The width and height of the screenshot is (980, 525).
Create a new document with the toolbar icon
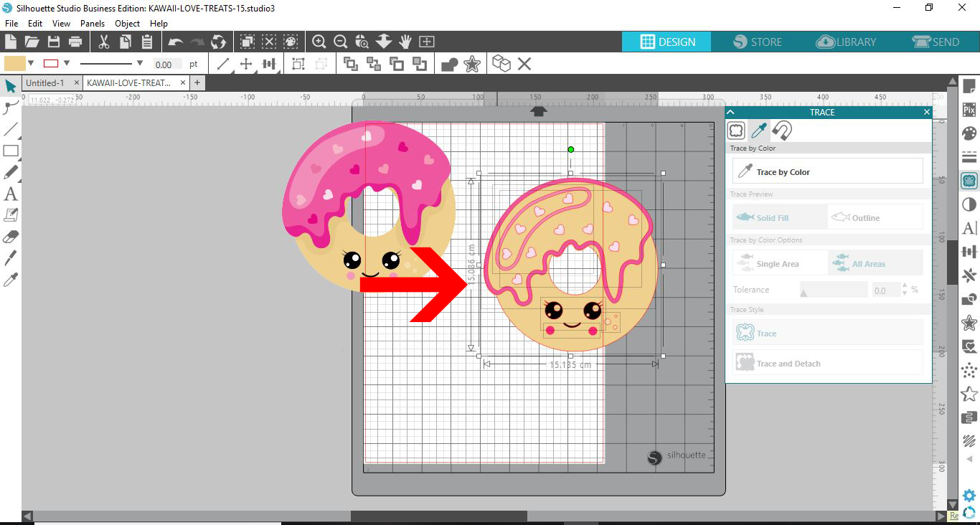tap(11, 42)
